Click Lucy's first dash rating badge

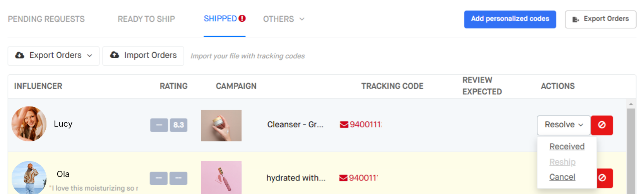159,125
